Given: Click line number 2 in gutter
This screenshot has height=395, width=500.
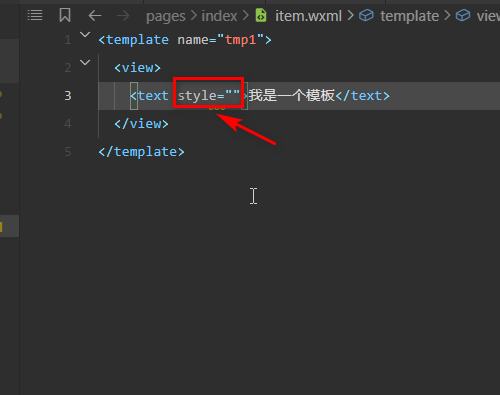Looking at the screenshot, I should 68,68.
